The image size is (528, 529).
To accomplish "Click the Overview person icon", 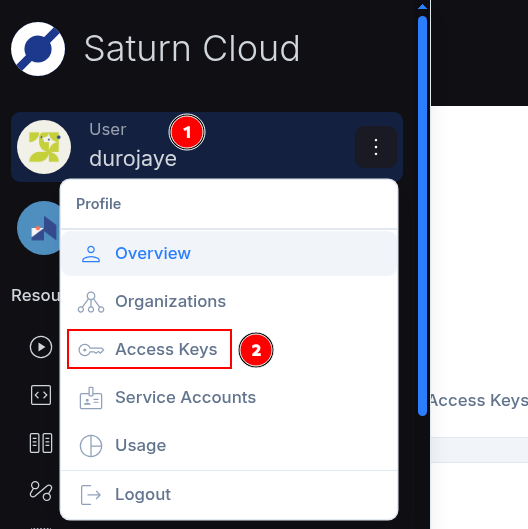I will point(91,254).
